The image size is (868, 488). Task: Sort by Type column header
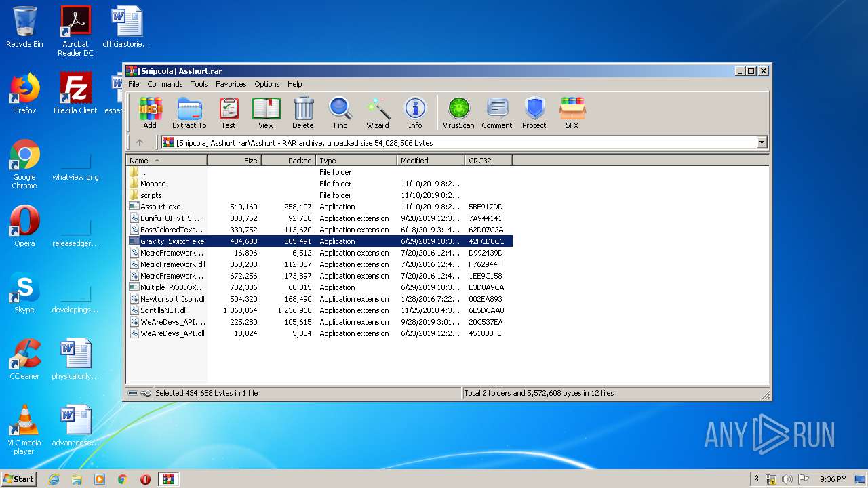tap(356, 161)
